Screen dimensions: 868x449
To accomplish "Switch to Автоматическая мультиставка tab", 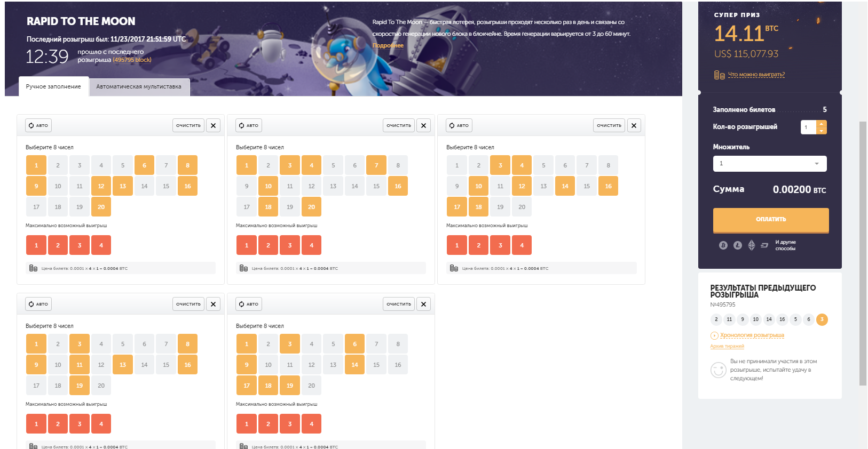I will [139, 87].
